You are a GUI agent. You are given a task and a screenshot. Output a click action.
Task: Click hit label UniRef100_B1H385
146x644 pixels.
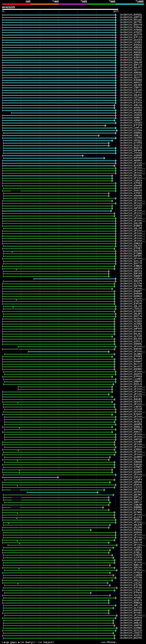click(x=131, y=165)
